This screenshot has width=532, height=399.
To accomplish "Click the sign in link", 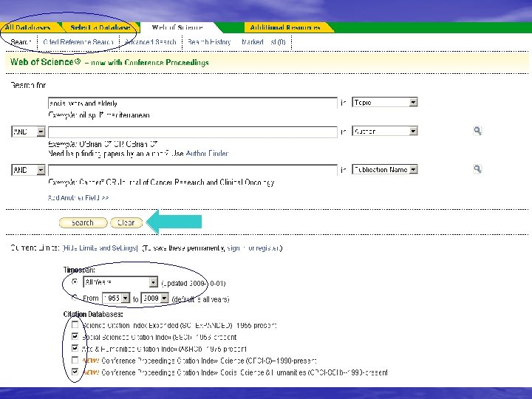I will click(x=236, y=248).
